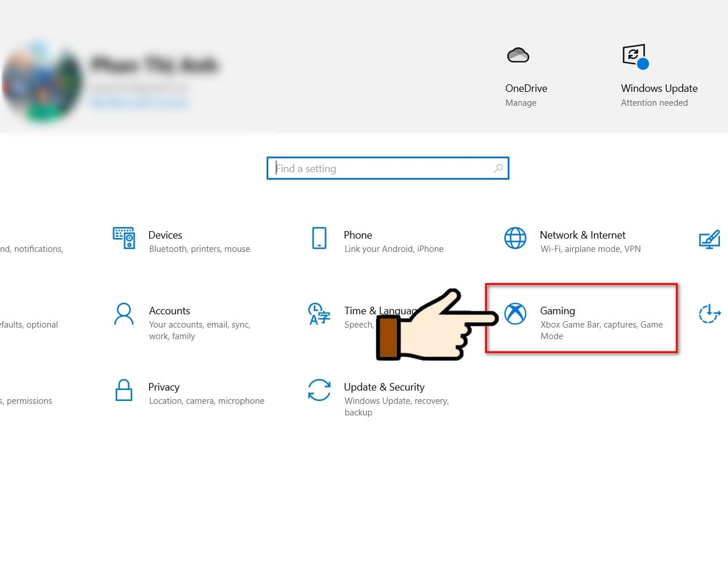Click the OneDrive Manage text
728x587 pixels.
pyautogui.click(x=521, y=103)
